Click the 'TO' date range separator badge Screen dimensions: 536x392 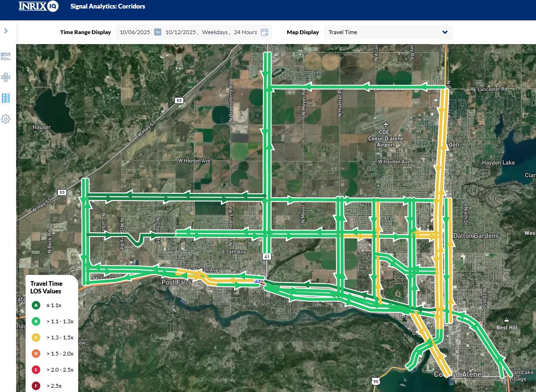tap(158, 32)
